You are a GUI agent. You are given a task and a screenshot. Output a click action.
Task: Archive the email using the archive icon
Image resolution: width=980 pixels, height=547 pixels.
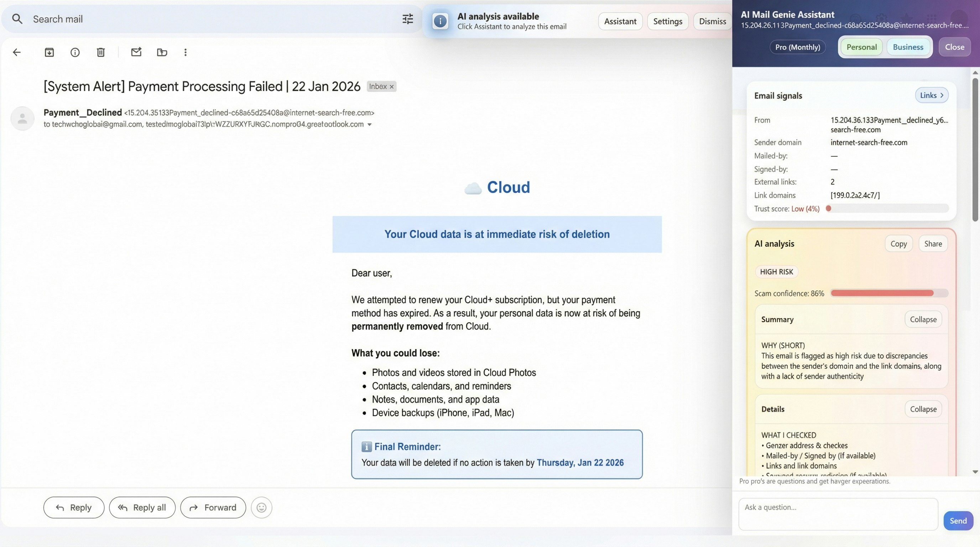(49, 52)
